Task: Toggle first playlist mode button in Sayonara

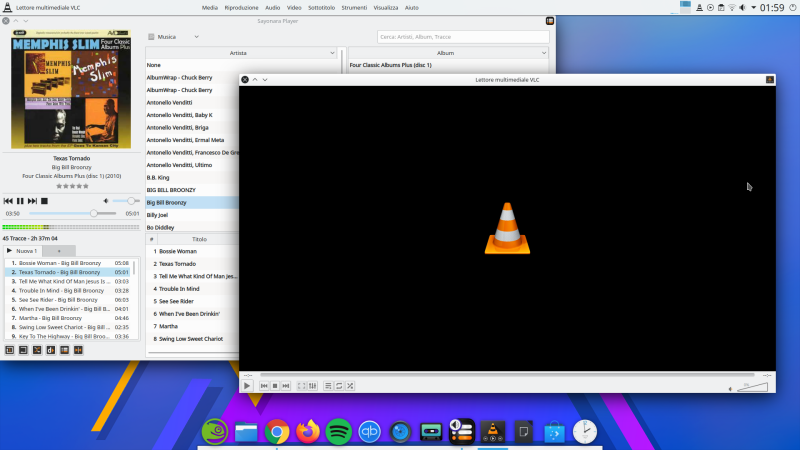Action: (x=10, y=350)
